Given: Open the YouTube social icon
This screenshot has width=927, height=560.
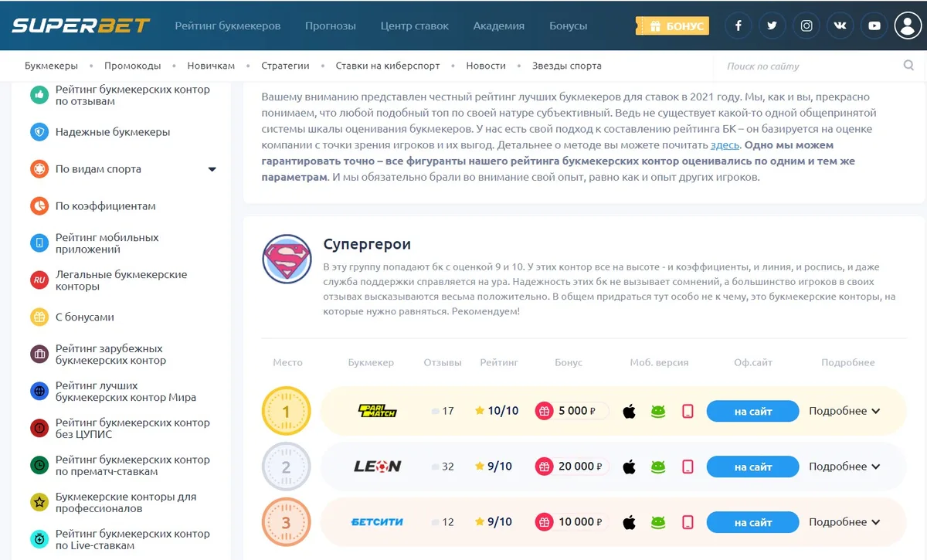Looking at the screenshot, I should [874, 25].
